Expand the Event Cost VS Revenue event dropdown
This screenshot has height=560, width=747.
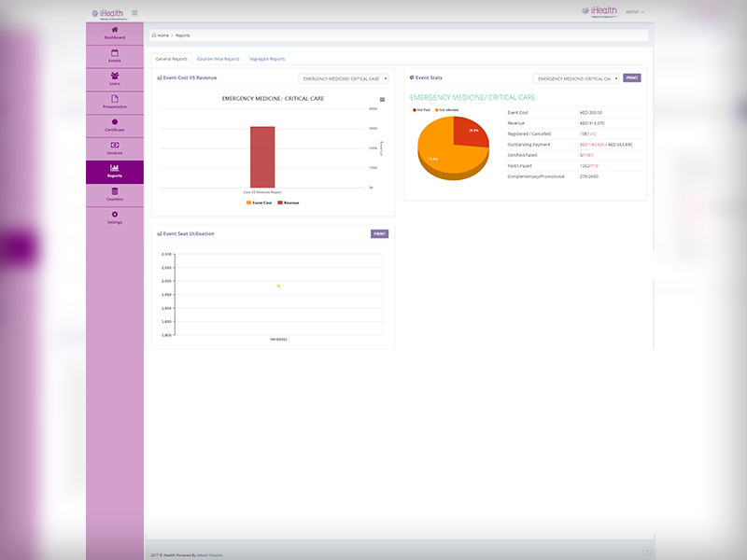point(343,78)
